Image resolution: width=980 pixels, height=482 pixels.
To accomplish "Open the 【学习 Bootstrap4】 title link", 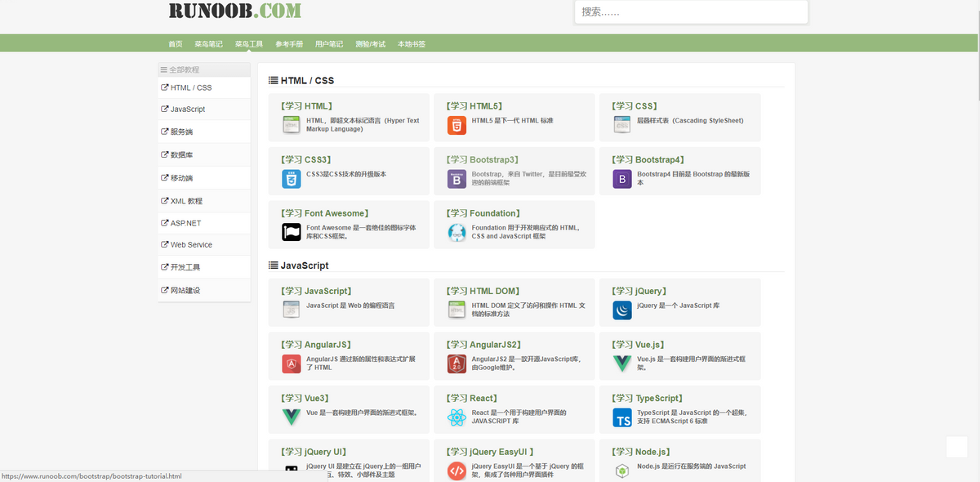I will [649, 160].
